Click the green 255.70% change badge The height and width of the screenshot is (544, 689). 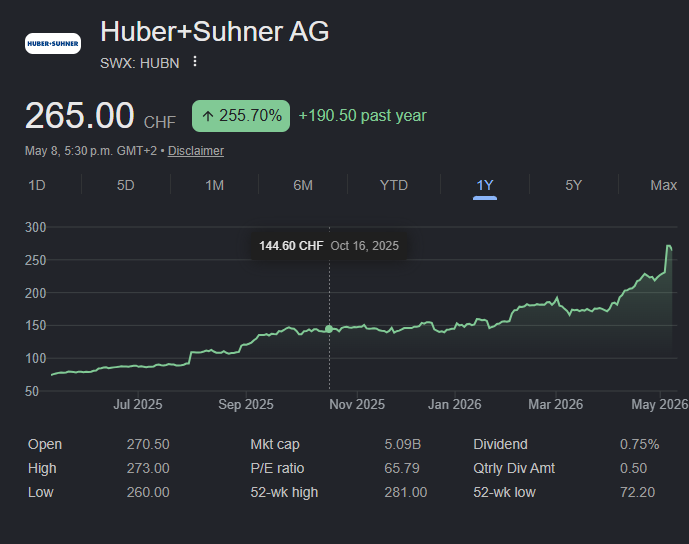[x=241, y=116]
